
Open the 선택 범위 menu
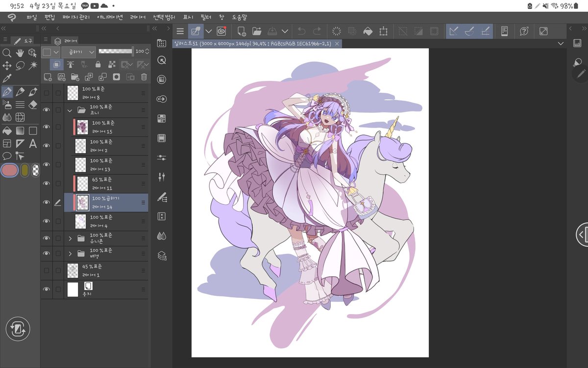click(164, 17)
